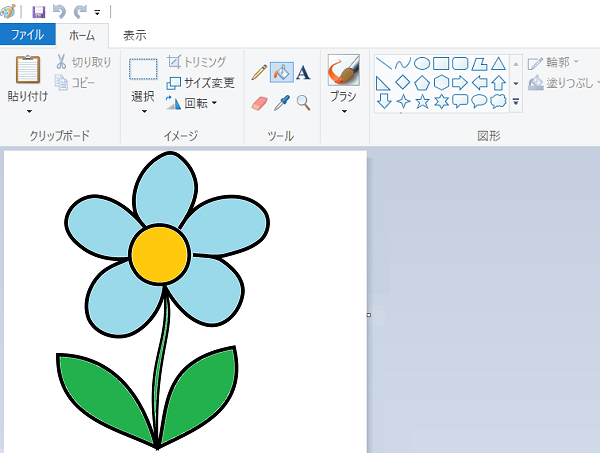The image size is (600, 453).
Task: Open Customize Quick Access Toolbar dropdown
Action: 97,13
